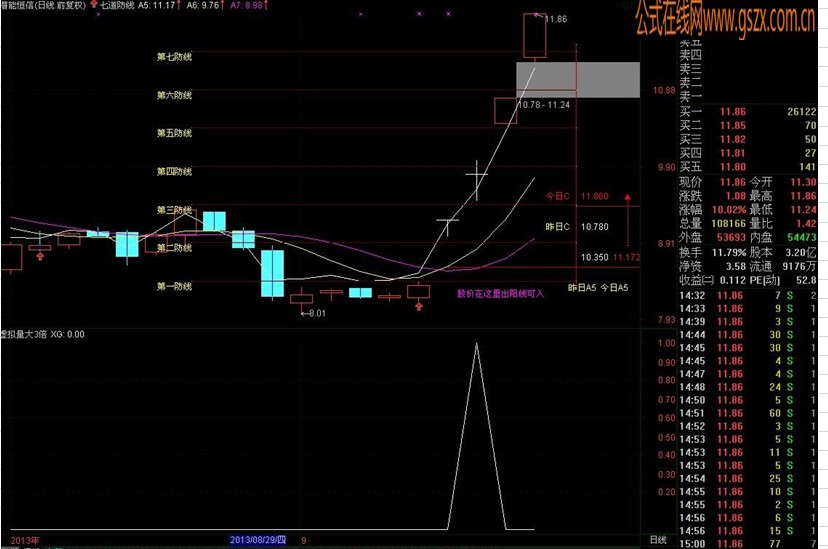Select the 14:32 tick trade row

(747, 296)
